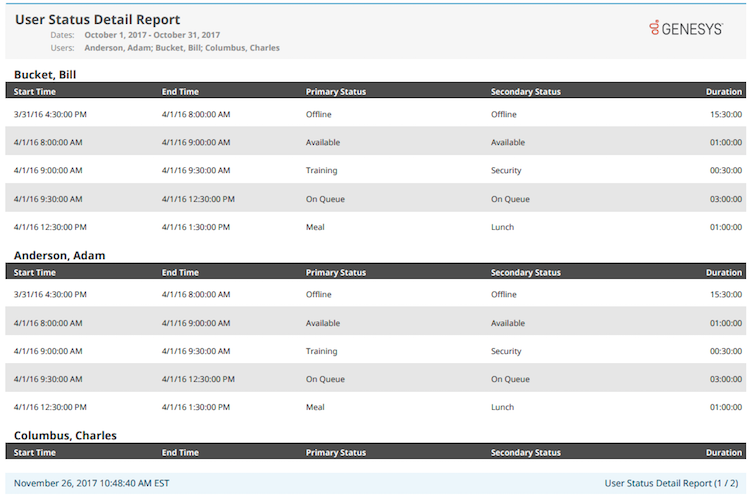Image resolution: width=750 pixels, height=497 pixels.
Task: Click End Time header in Columbus, Charles table
Action: [180, 452]
